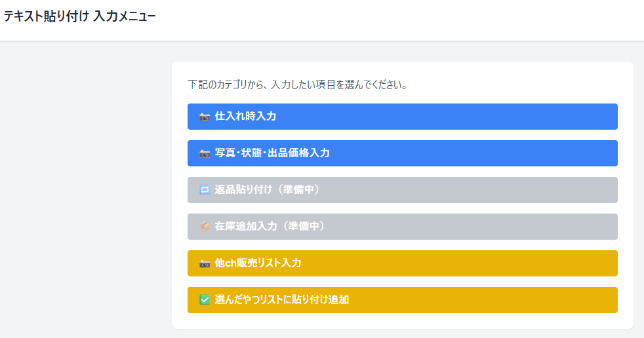Click the instruction text above the category buttons
This screenshot has height=338, width=644.
pyautogui.click(x=297, y=84)
